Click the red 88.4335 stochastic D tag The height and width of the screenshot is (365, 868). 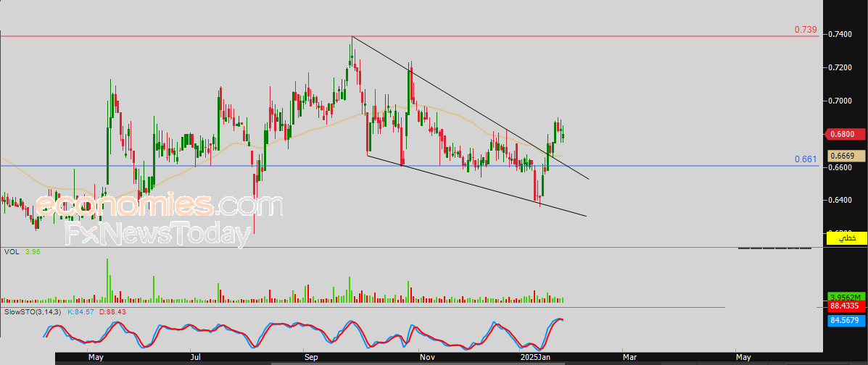(x=846, y=306)
